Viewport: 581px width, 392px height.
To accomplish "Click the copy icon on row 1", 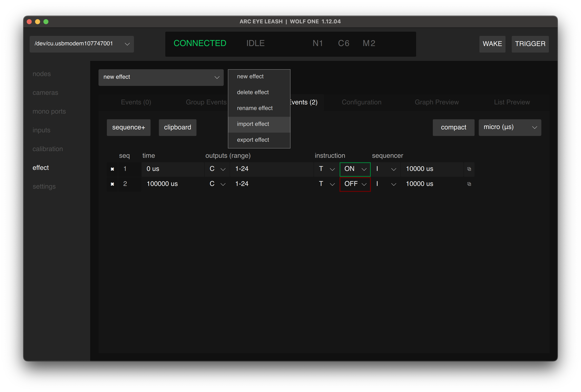I will pyautogui.click(x=469, y=169).
